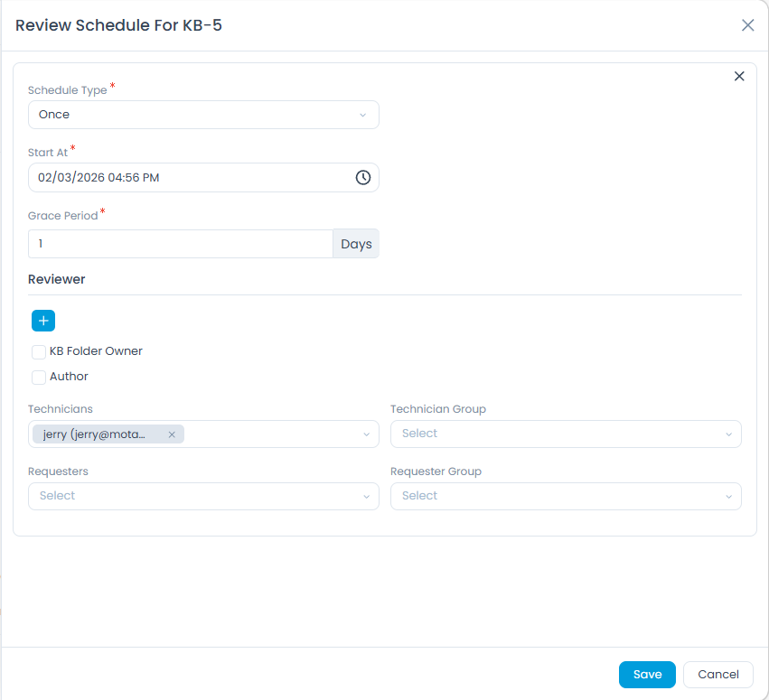Remove jerry tag from Technicians field
The image size is (769, 700).
click(172, 434)
